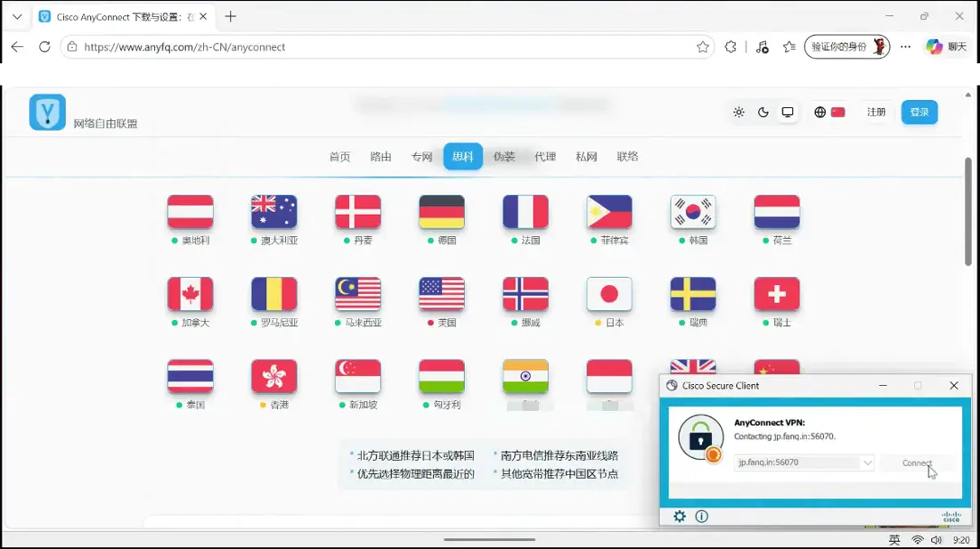Image resolution: width=980 pixels, height=549 pixels.
Task: Click the 9:20 system clock
Action: (x=961, y=539)
